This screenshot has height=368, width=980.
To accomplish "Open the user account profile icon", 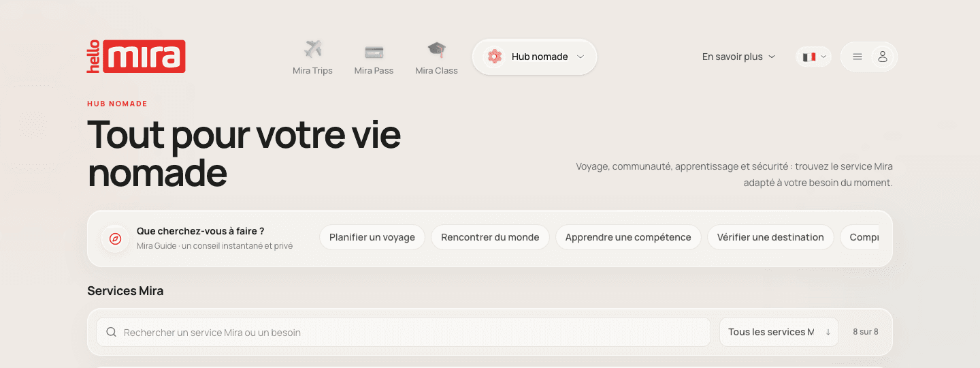I will tap(883, 57).
